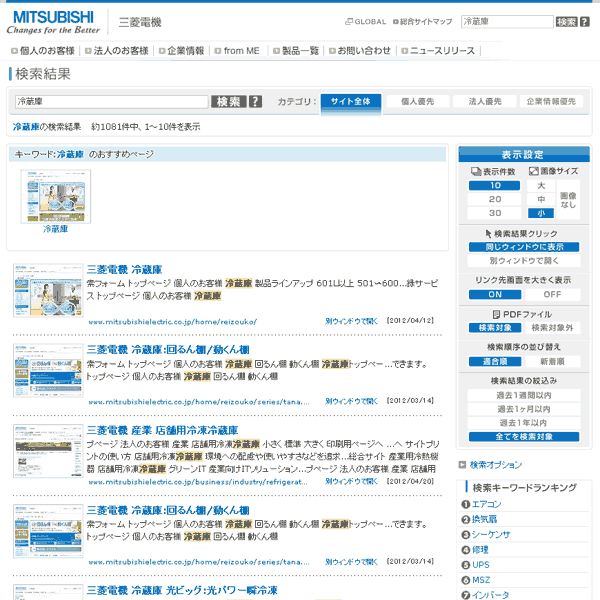Expand the 検索オプション section

tap(495, 465)
